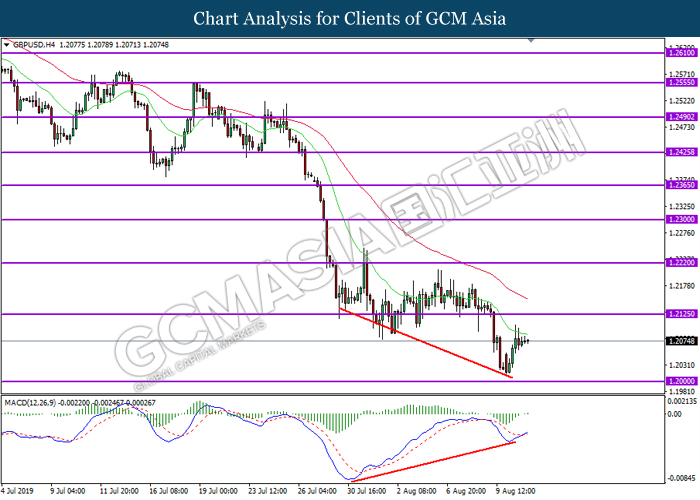Select the 1.26100 price level label
Screen dimensions: 700x500
click(x=681, y=53)
